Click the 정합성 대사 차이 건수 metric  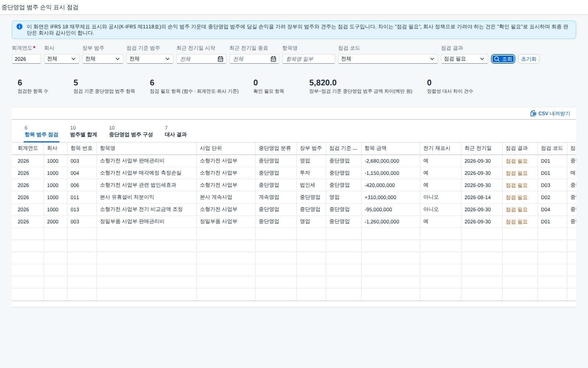point(450,86)
